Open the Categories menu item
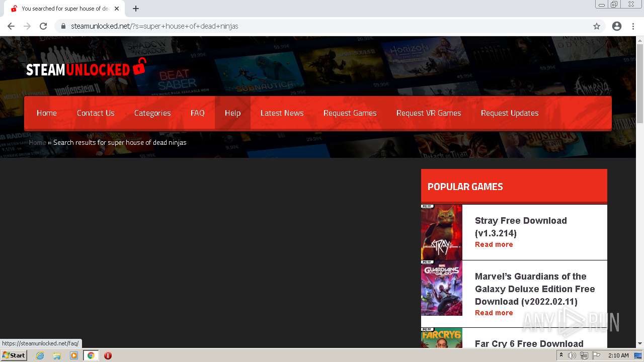 click(x=152, y=113)
